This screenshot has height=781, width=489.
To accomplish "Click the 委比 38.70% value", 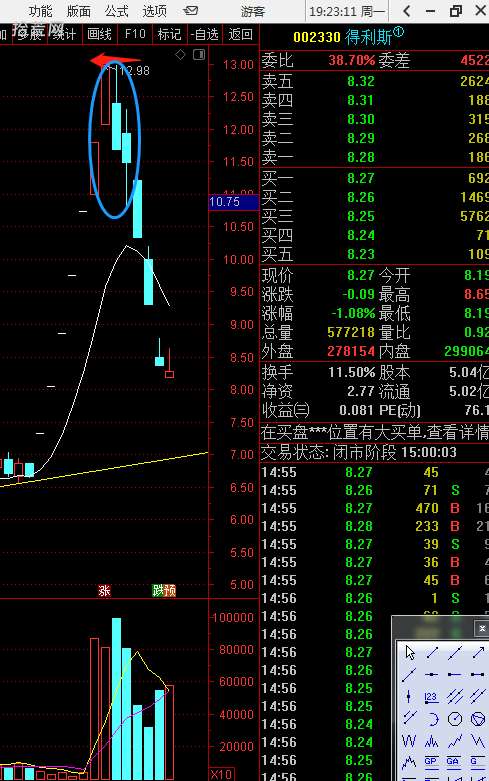I will click(x=352, y=61).
